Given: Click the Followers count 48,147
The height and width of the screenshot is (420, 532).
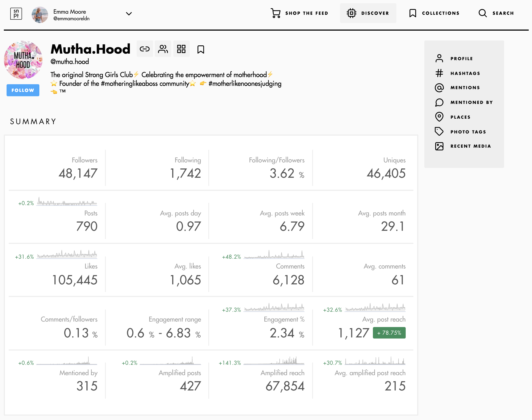Looking at the screenshot, I should click(x=78, y=173).
